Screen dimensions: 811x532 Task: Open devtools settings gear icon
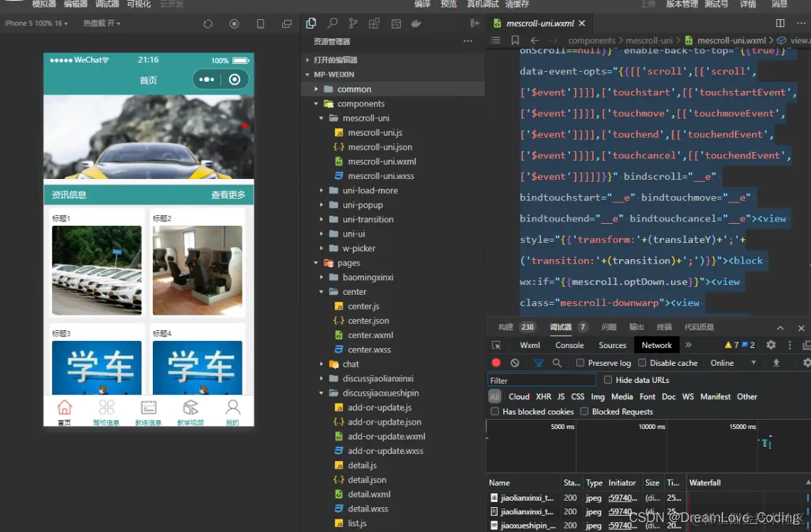coord(770,345)
